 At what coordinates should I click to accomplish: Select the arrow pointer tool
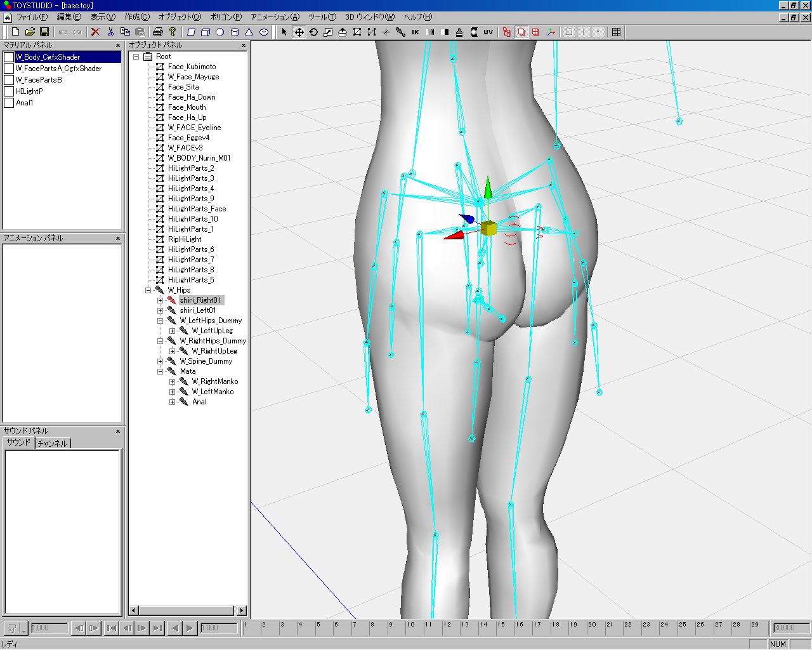[284, 32]
